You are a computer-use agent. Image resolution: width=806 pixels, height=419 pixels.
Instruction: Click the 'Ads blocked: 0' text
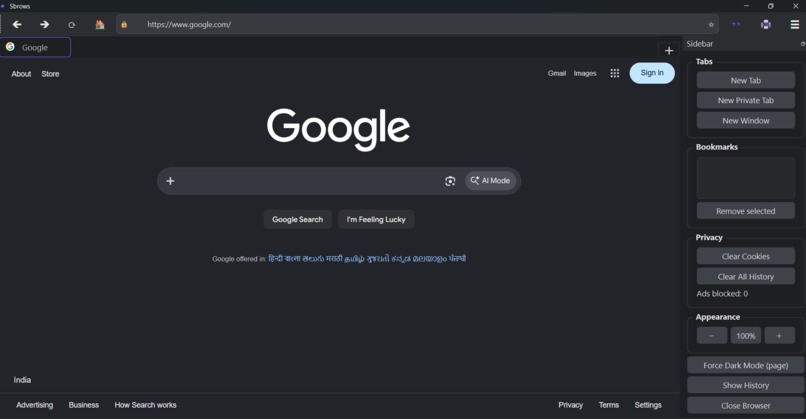[x=722, y=294]
